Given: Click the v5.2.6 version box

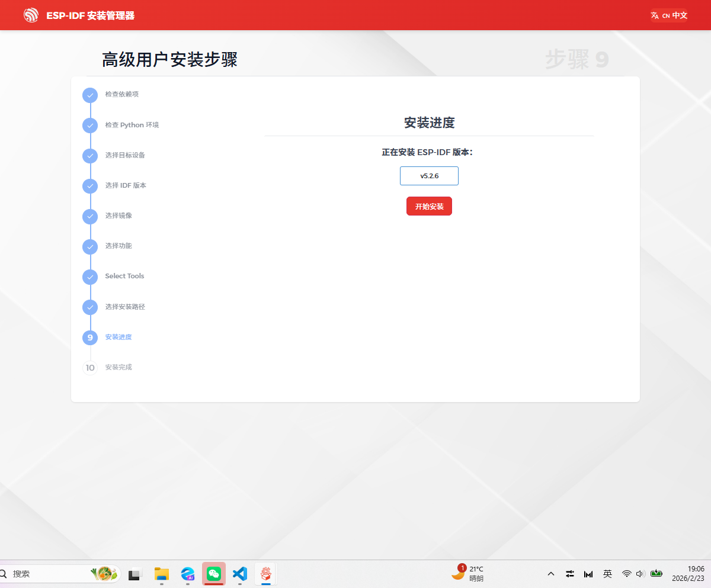Looking at the screenshot, I should 429,176.
